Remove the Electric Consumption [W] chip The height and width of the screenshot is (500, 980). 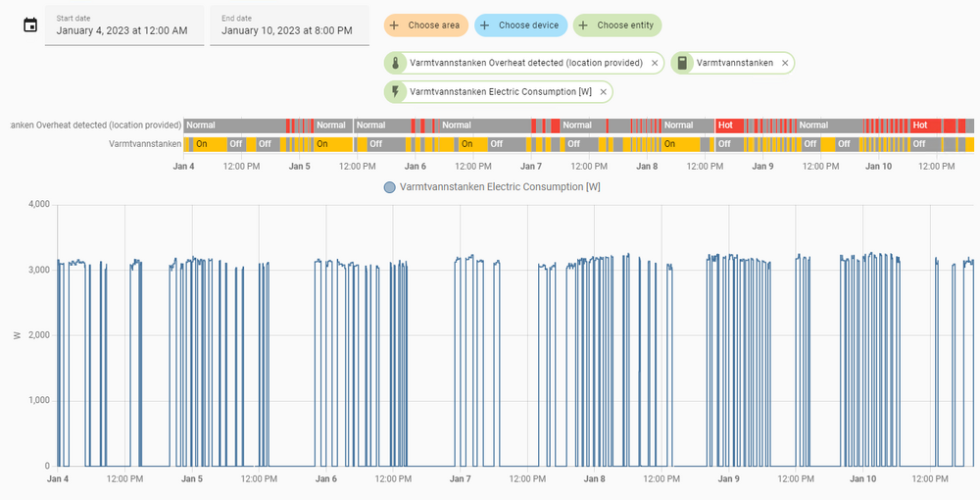click(x=604, y=92)
